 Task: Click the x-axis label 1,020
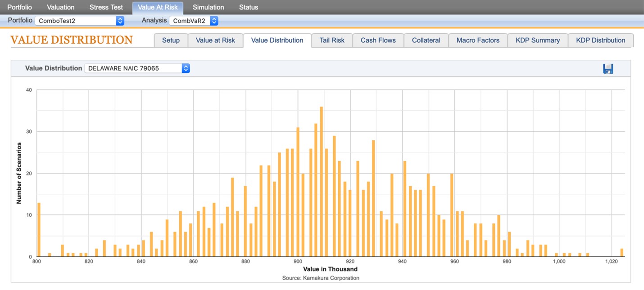click(x=611, y=262)
